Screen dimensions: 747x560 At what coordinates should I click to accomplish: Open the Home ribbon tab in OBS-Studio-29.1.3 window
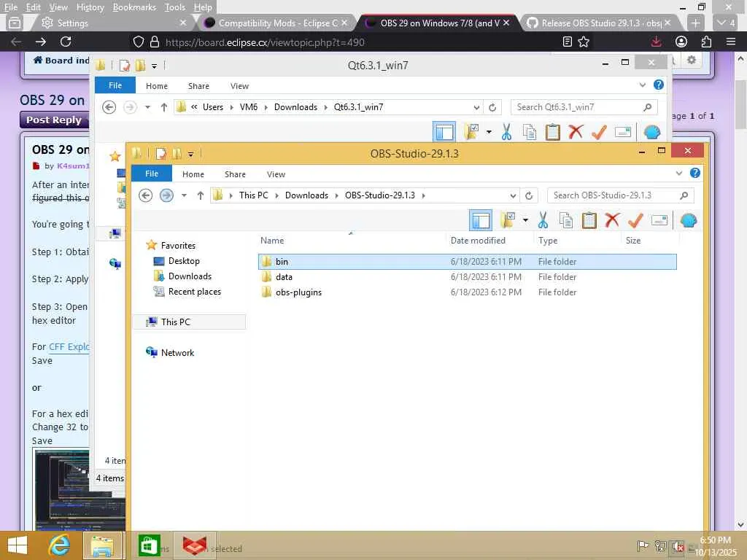tap(193, 174)
